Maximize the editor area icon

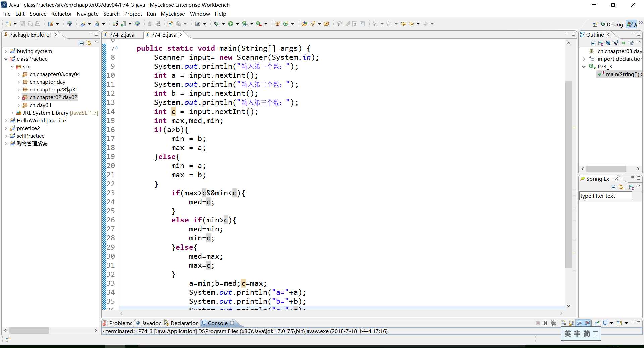[573, 34]
